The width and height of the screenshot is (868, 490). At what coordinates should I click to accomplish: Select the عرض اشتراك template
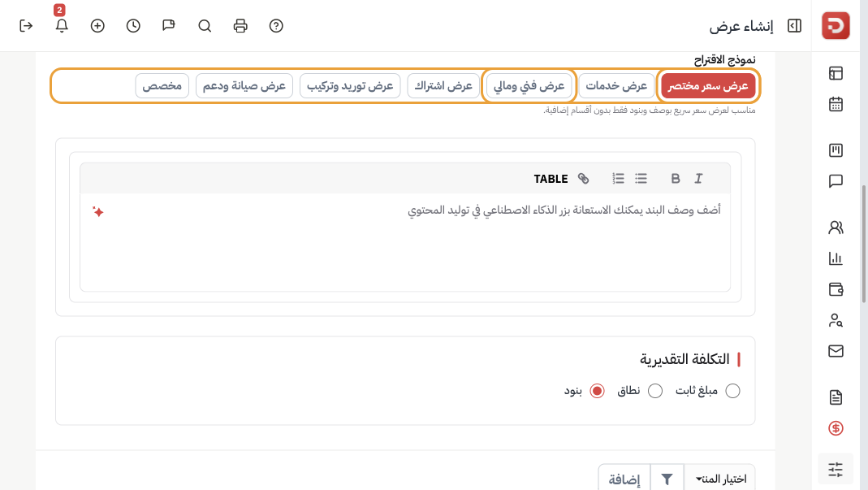(x=443, y=86)
